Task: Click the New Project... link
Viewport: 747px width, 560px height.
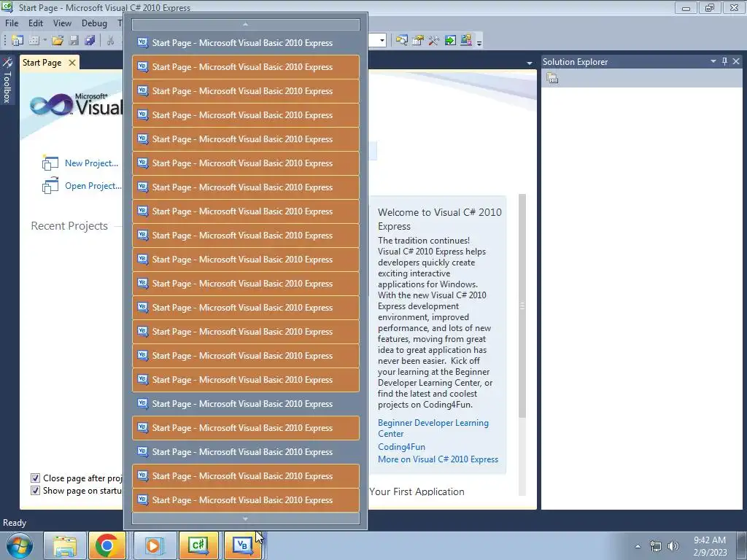Action: (x=91, y=163)
